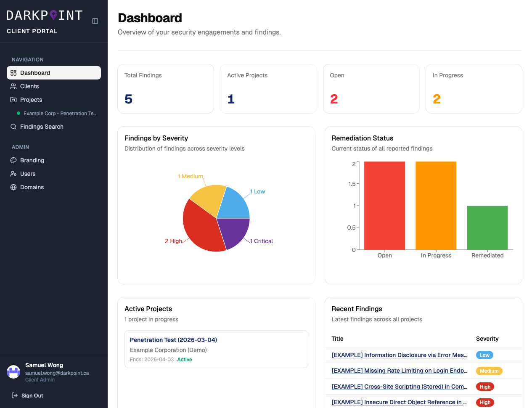Click the Users icon in the Admin section
The height and width of the screenshot is (408, 532).
[x=13, y=174]
